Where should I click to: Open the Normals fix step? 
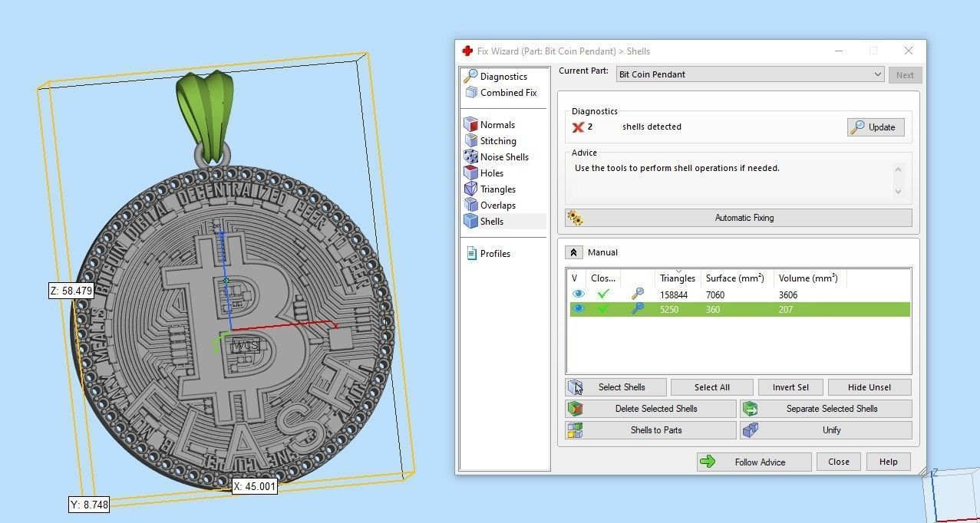[497, 125]
